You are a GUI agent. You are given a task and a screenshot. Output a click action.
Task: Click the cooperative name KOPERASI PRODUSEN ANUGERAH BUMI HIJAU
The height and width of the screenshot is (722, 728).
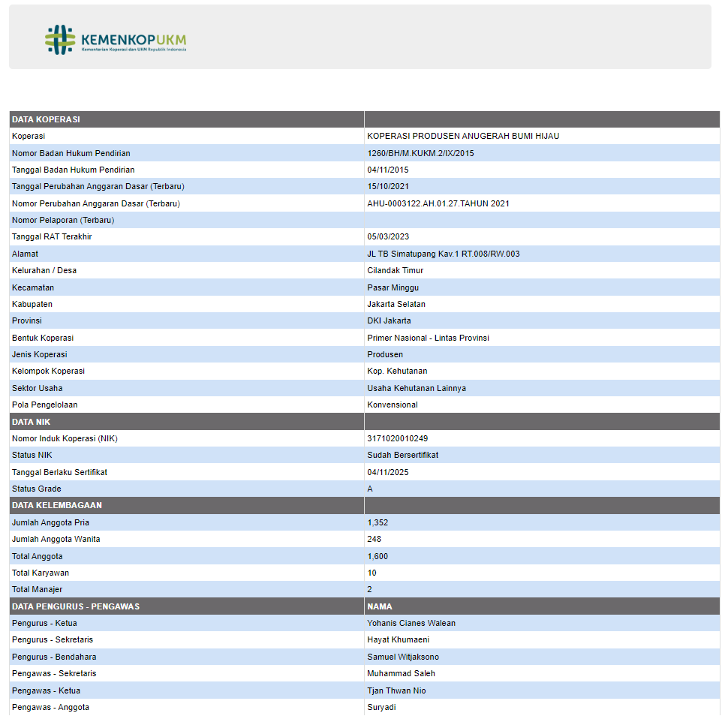click(x=463, y=136)
